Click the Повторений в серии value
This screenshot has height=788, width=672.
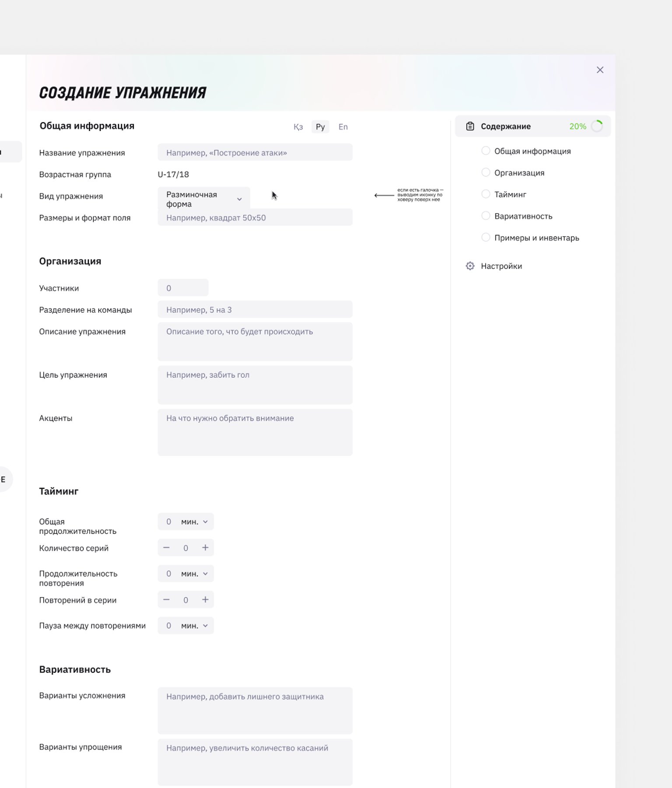[x=185, y=600]
